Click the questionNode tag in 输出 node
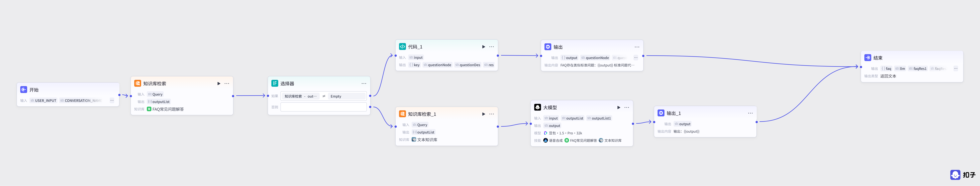This screenshot has height=186, width=980. point(595,58)
